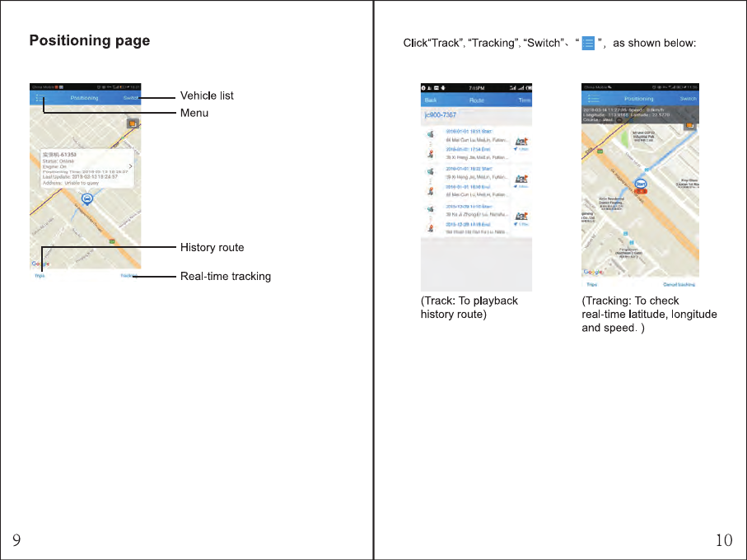Click the speed and longitude info bar
The height and width of the screenshot is (560, 747).
point(640,114)
